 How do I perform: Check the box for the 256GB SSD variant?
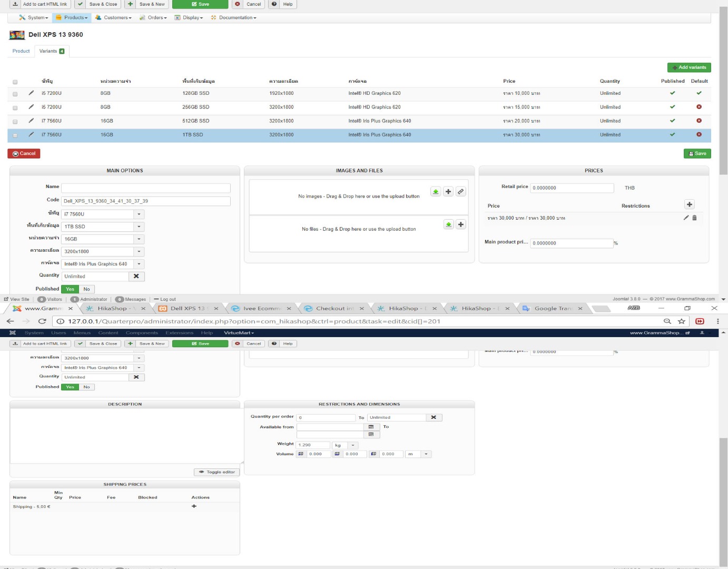15,107
